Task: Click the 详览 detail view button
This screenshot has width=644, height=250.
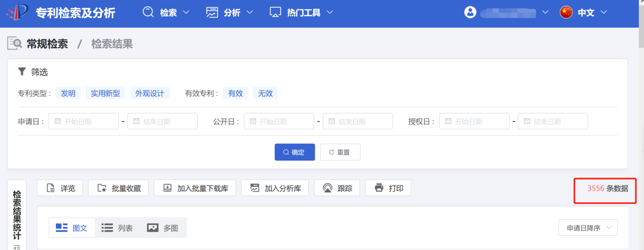Action: pyautogui.click(x=60, y=188)
